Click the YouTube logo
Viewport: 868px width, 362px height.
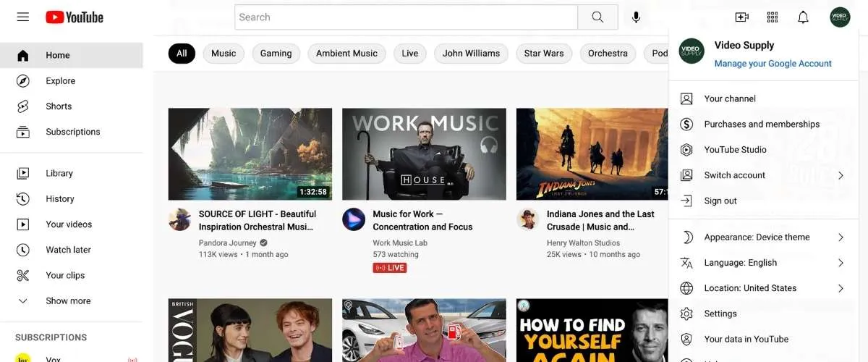[x=75, y=17]
